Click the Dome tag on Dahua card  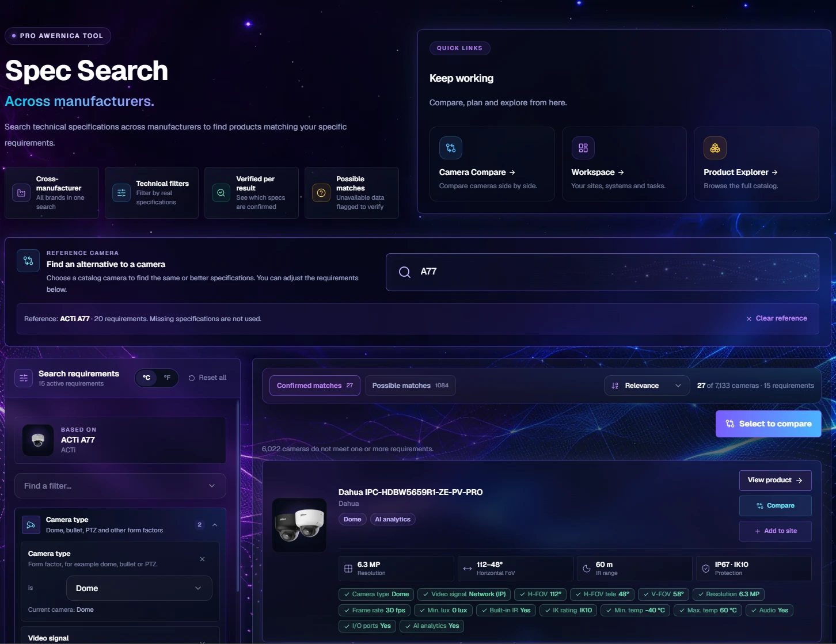click(x=352, y=519)
